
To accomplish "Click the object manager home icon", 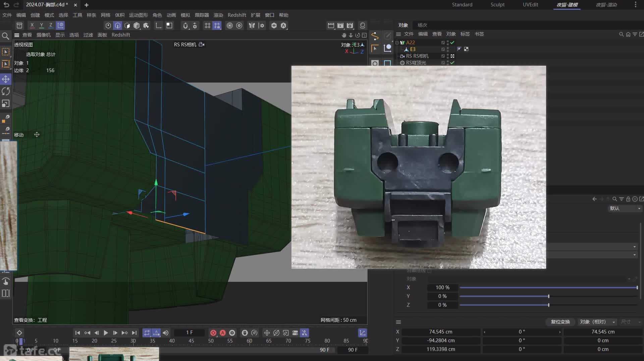I will 628,34.
